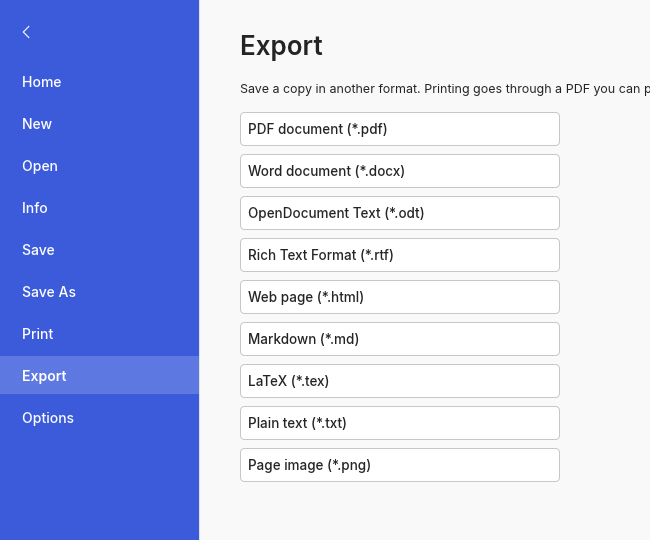Choose Plain text (*.txt) export
650x540 pixels.
pyautogui.click(x=400, y=423)
